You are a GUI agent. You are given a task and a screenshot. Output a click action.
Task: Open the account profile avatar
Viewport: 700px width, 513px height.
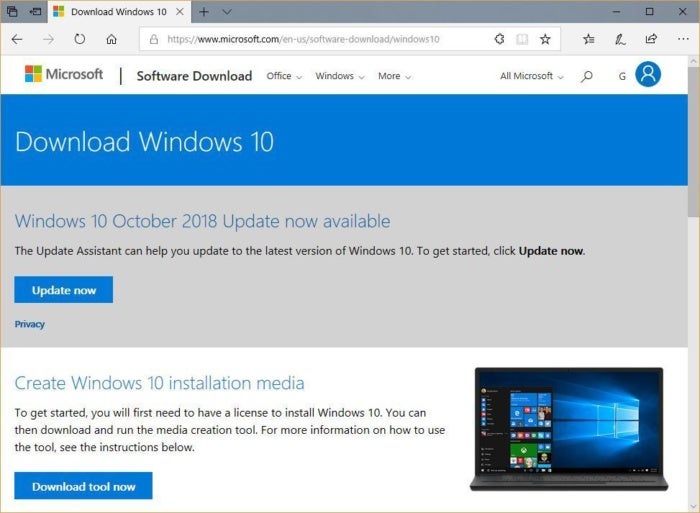point(648,74)
